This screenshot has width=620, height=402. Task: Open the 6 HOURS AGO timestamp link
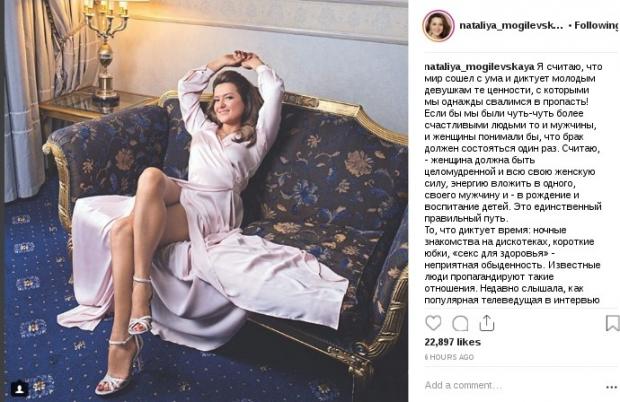point(449,357)
